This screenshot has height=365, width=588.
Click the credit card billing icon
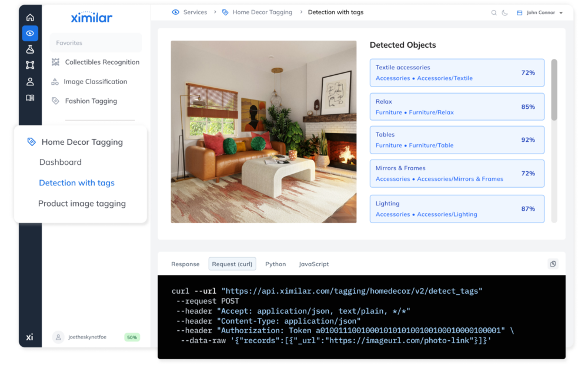tap(519, 12)
